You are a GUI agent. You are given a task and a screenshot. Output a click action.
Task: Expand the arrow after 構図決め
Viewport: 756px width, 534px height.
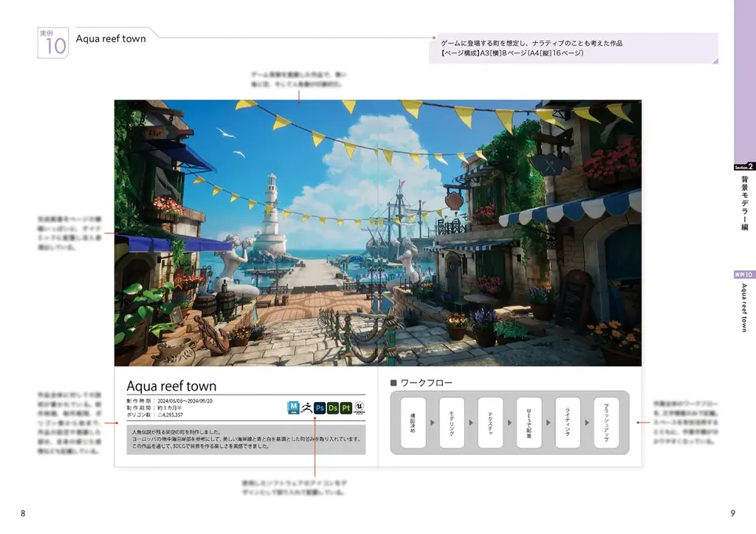433,422
